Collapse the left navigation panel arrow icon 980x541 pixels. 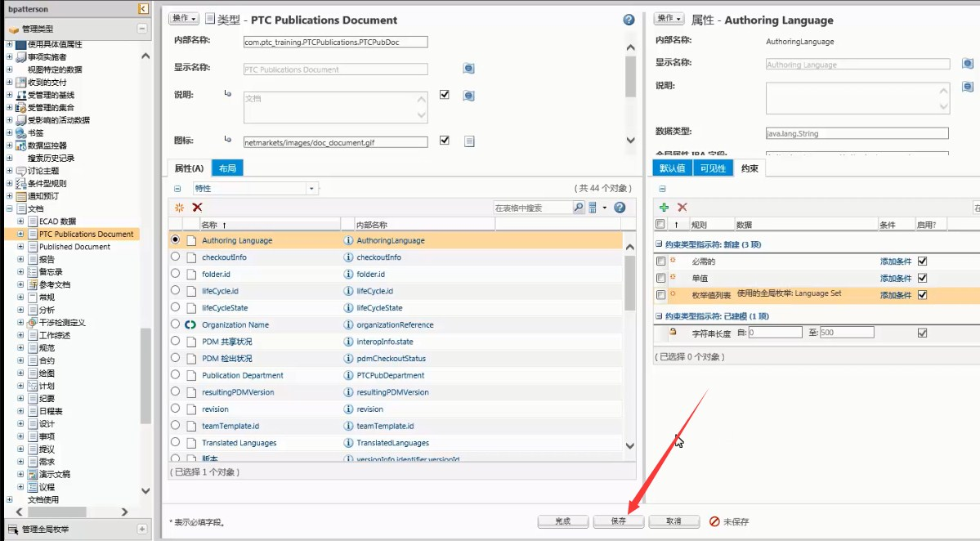coord(143,9)
